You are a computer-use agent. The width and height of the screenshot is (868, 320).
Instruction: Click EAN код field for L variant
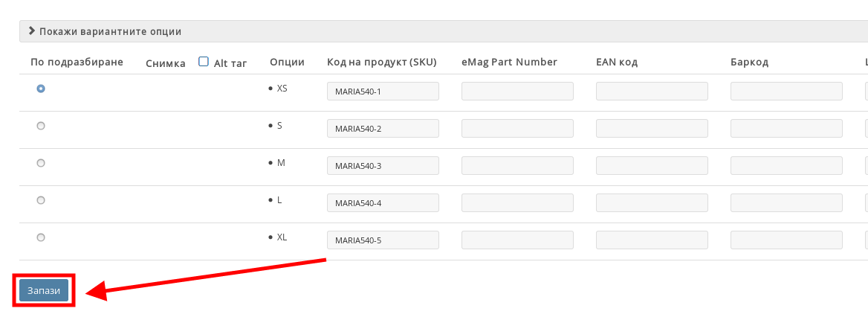652,203
